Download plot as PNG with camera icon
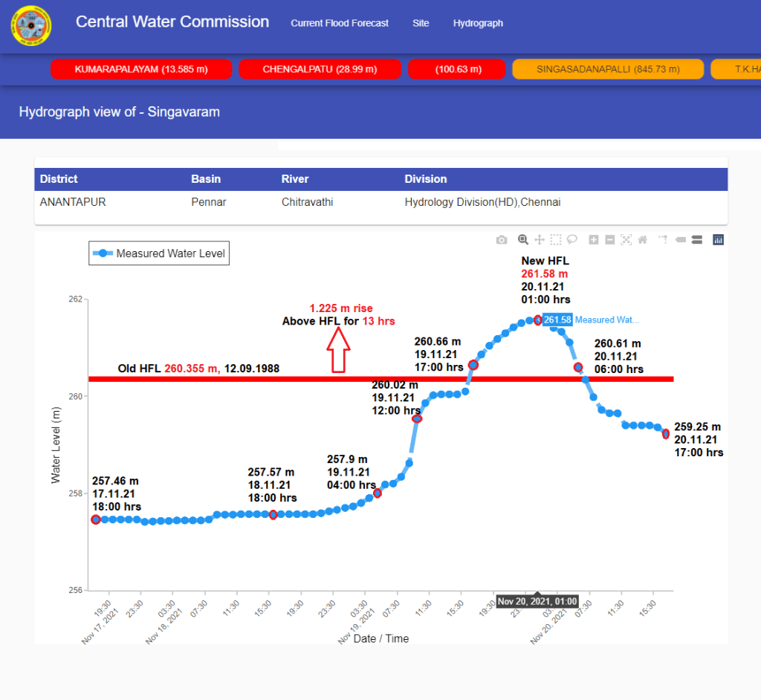This screenshot has width=761, height=700. 502,239
